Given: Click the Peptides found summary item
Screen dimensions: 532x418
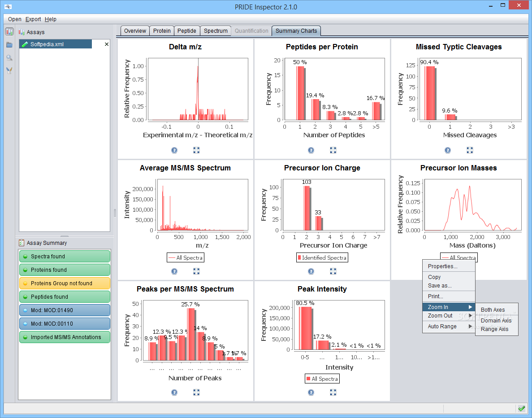Looking at the screenshot, I should (x=65, y=297).
